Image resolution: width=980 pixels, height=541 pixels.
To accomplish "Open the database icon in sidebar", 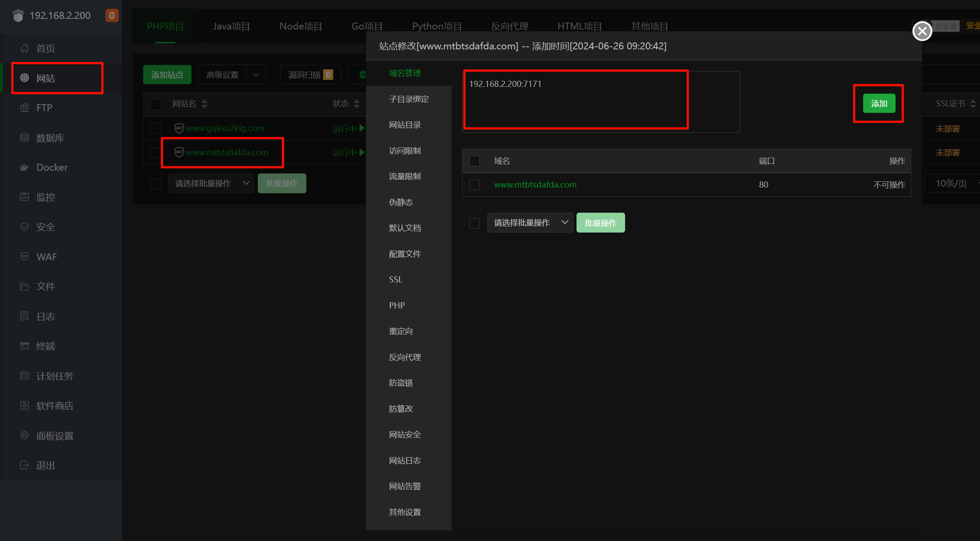I will click(x=25, y=138).
